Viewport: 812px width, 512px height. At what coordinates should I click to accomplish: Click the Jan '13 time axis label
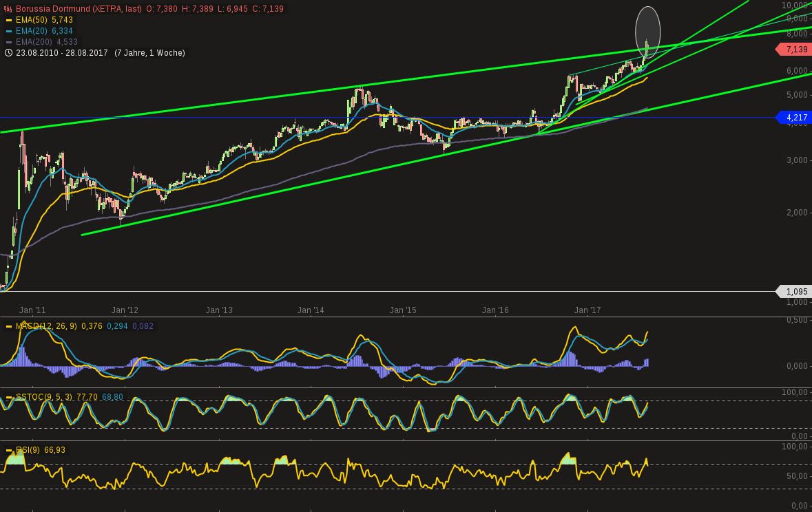[x=219, y=310]
